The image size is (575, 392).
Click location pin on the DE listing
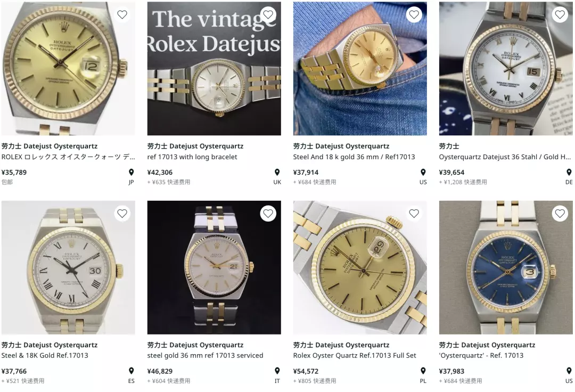569,173
